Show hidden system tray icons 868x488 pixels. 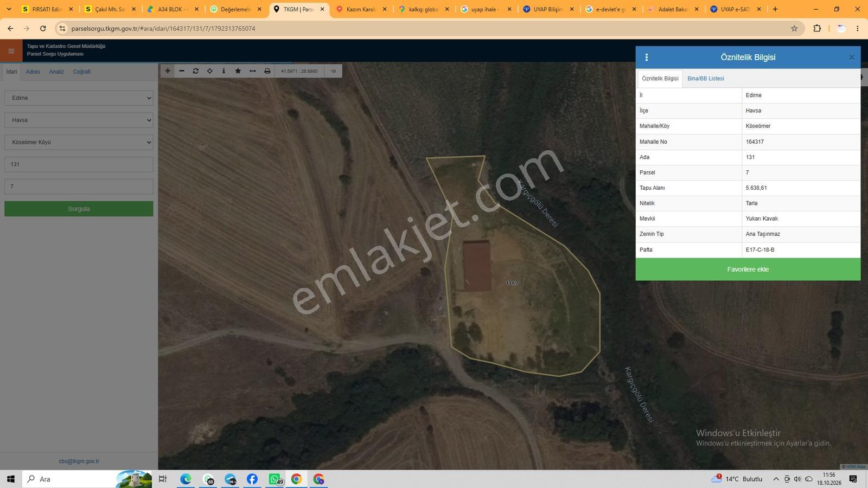click(x=776, y=479)
